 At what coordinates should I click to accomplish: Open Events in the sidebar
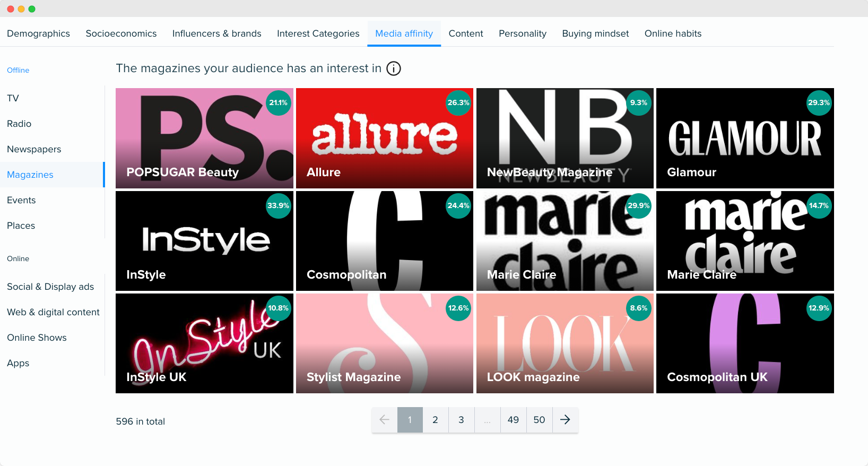(x=52, y=200)
